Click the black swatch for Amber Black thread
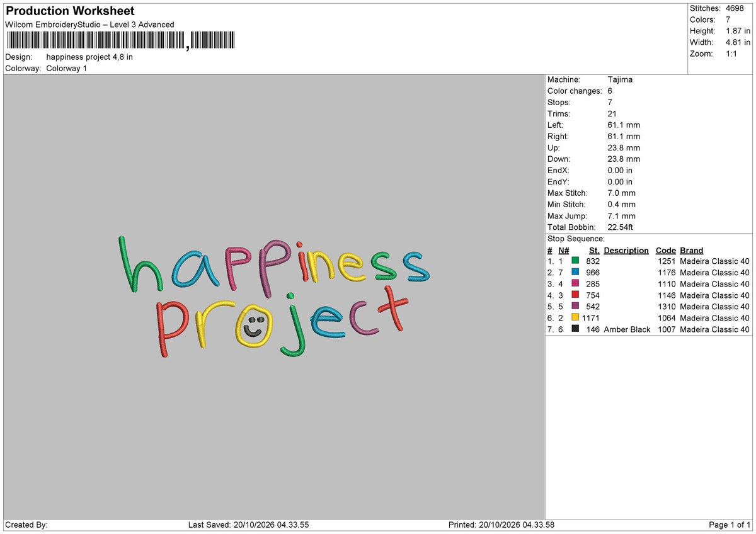Screen dimensions: 756x534 pyautogui.click(x=575, y=329)
